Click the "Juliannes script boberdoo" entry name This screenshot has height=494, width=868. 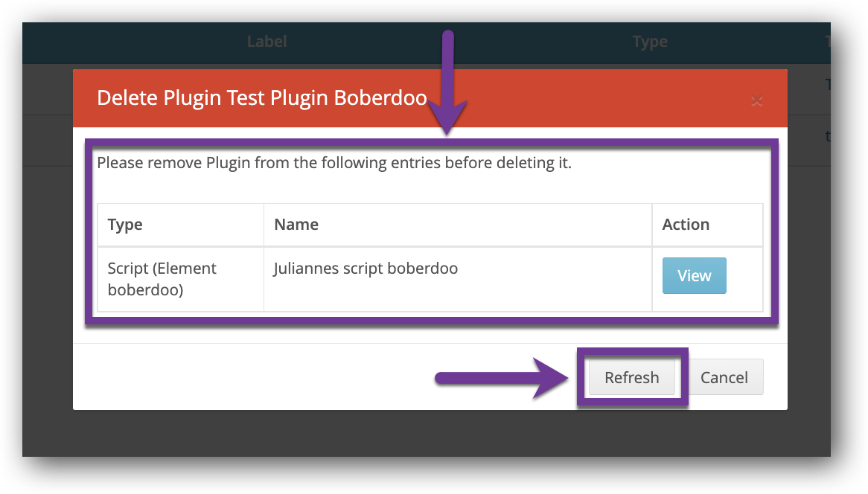(366, 269)
